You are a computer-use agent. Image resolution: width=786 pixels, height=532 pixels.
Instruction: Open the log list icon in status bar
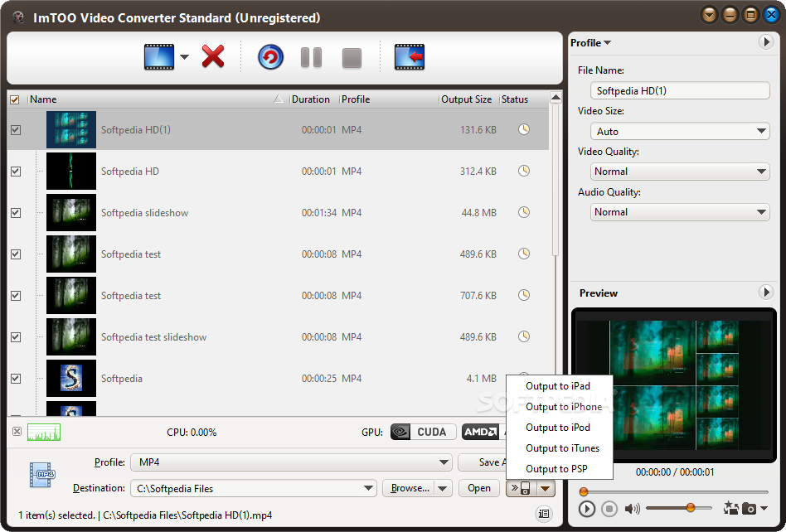click(x=543, y=514)
